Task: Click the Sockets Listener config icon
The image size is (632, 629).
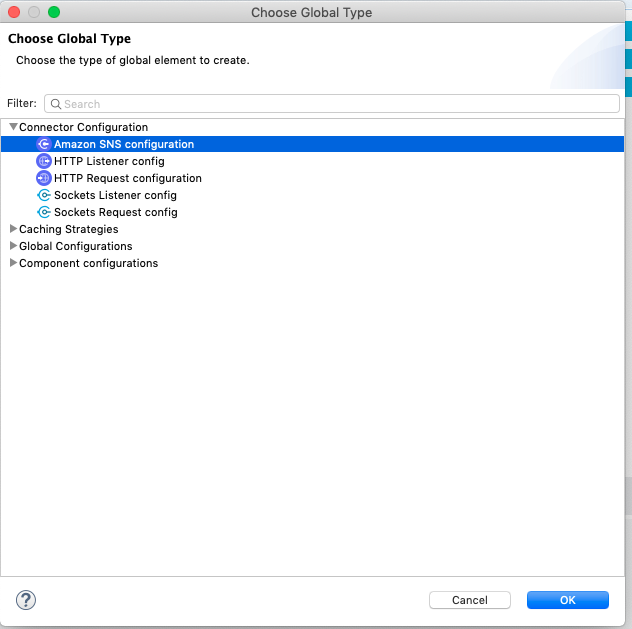Action: click(x=44, y=195)
